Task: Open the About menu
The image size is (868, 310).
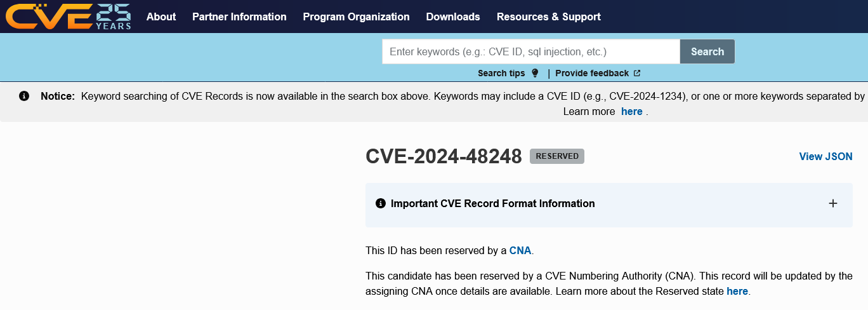Action: click(x=161, y=17)
